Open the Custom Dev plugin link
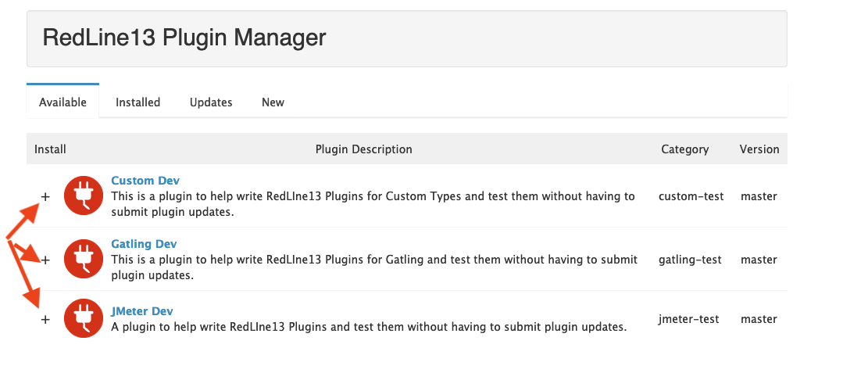 pyautogui.click(x=145, y=181)
